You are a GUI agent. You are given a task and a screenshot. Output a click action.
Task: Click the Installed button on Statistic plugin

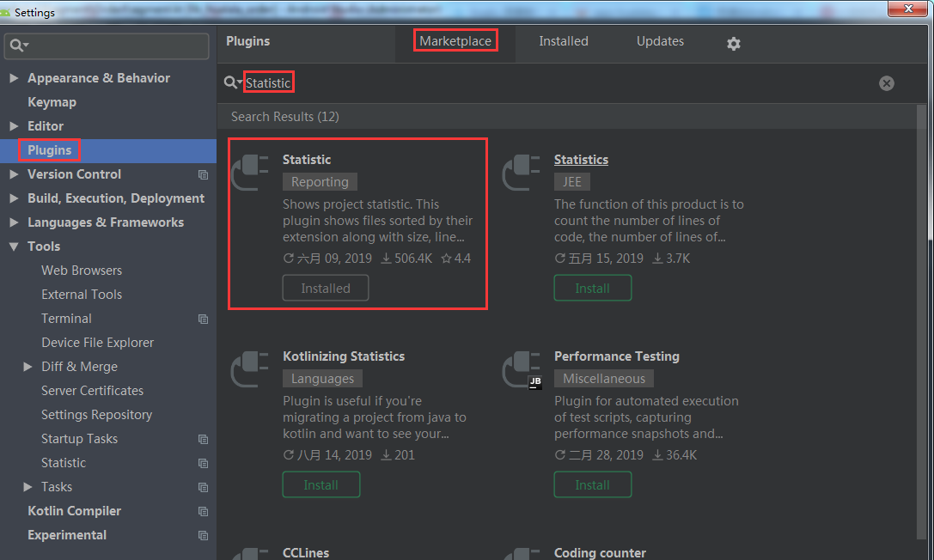[x=326, y=288]
